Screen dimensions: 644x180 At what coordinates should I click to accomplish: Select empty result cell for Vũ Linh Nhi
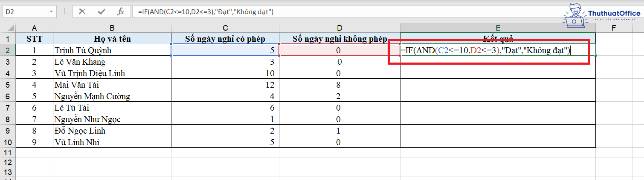tap(498, 142)
